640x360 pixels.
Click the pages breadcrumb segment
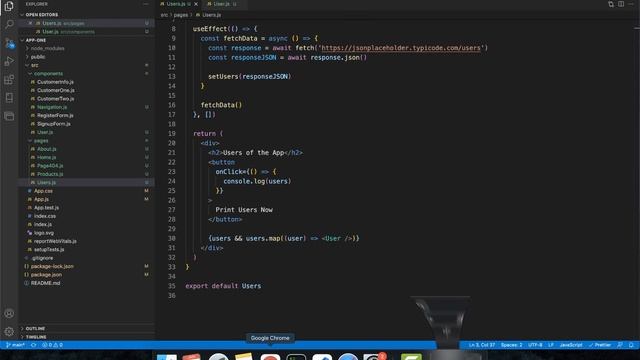(x=181, y=15)
